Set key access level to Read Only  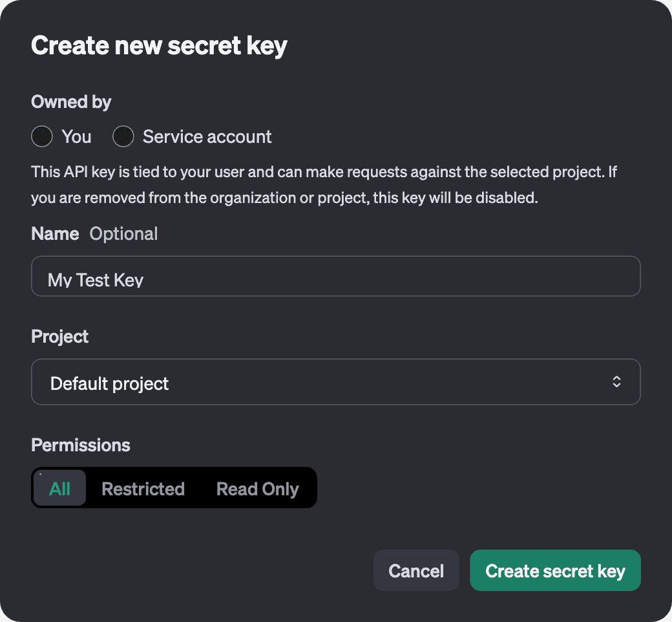click(x=257, y=488)
